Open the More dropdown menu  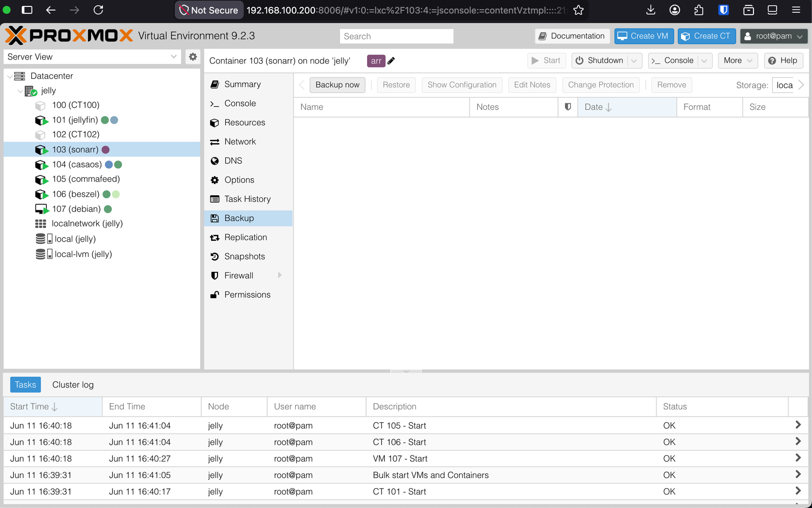[x=738, y=61]
